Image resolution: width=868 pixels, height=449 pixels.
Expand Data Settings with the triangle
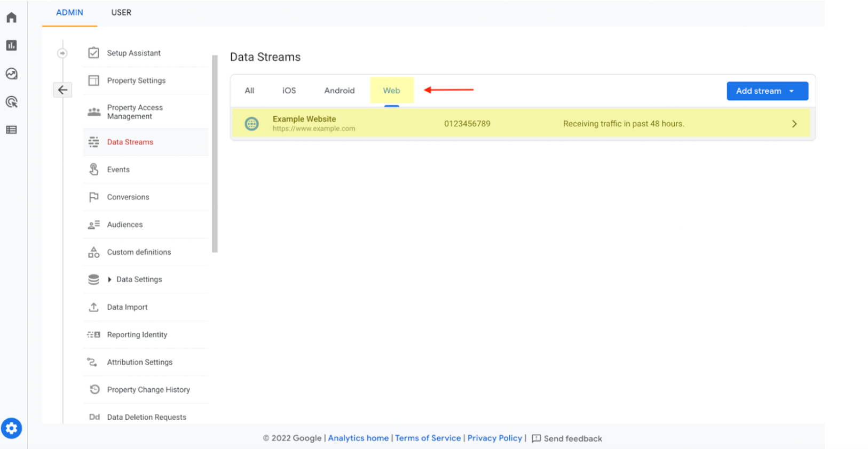pyautogui.click(x=109, y=279)
